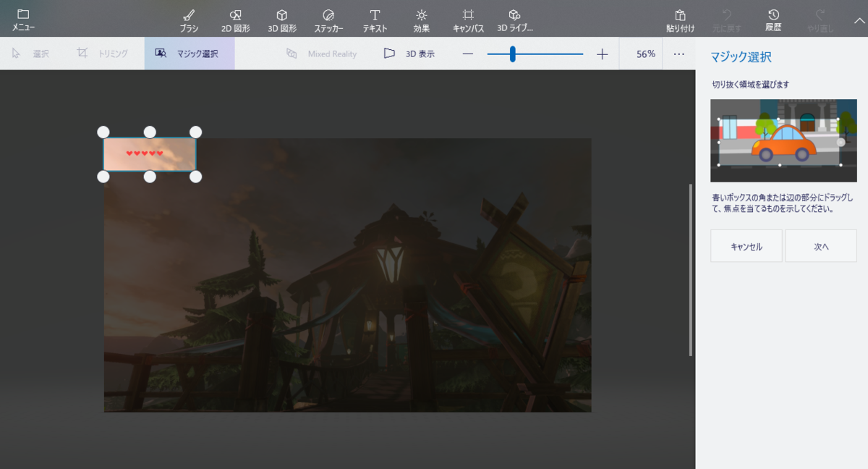The width and height of the screenshot is (868, 469).
Task: Choose the 選択 select tool
Action: coord(30,54)
